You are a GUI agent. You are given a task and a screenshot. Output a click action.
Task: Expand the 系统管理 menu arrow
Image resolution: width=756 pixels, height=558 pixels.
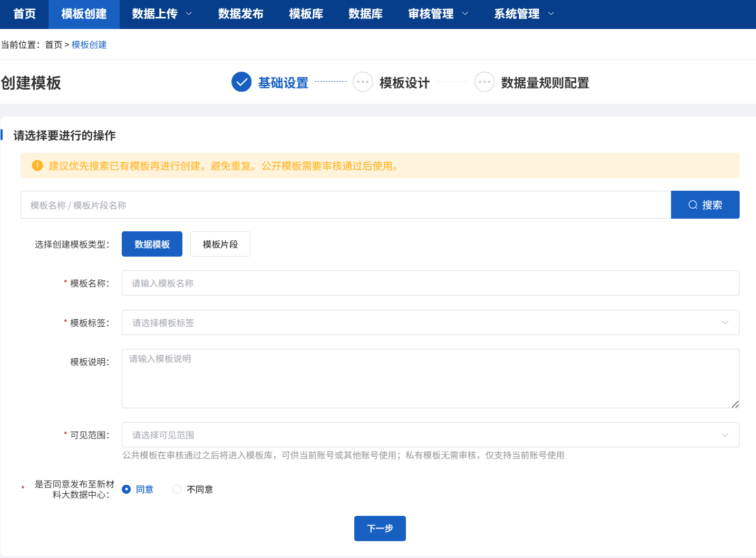click(551, 14)
